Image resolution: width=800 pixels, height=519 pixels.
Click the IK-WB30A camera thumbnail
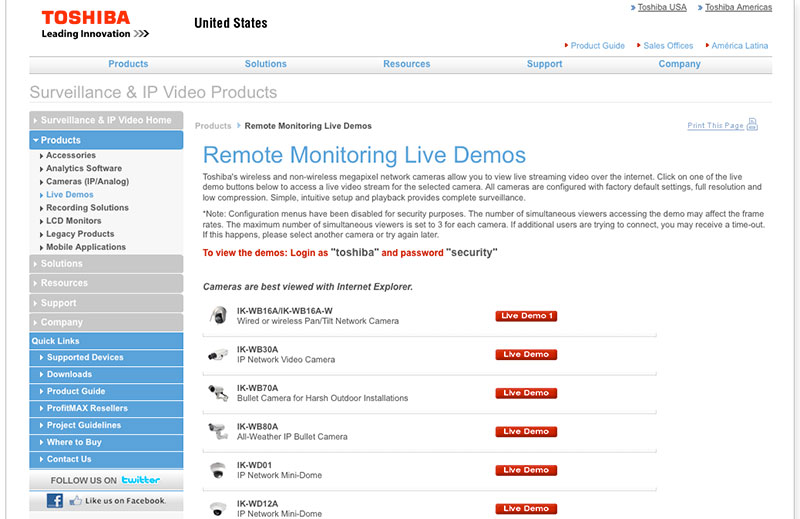(218, 354)
